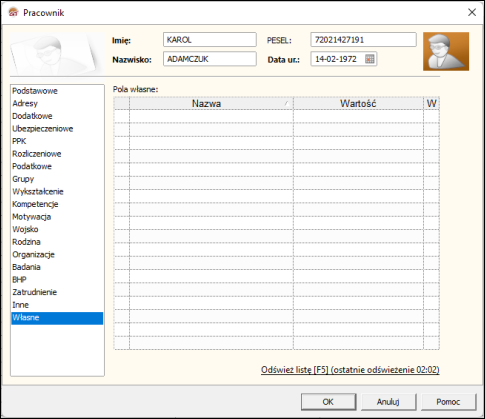The height and width of the screenshot is (419, 485).
Task: Select Ubezpieczeniowe in the sidebar
Action: click(43, 129)
